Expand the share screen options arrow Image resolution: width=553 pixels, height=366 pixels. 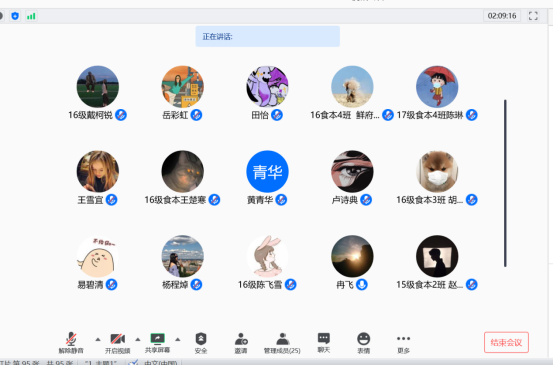[x=177, y=340]
